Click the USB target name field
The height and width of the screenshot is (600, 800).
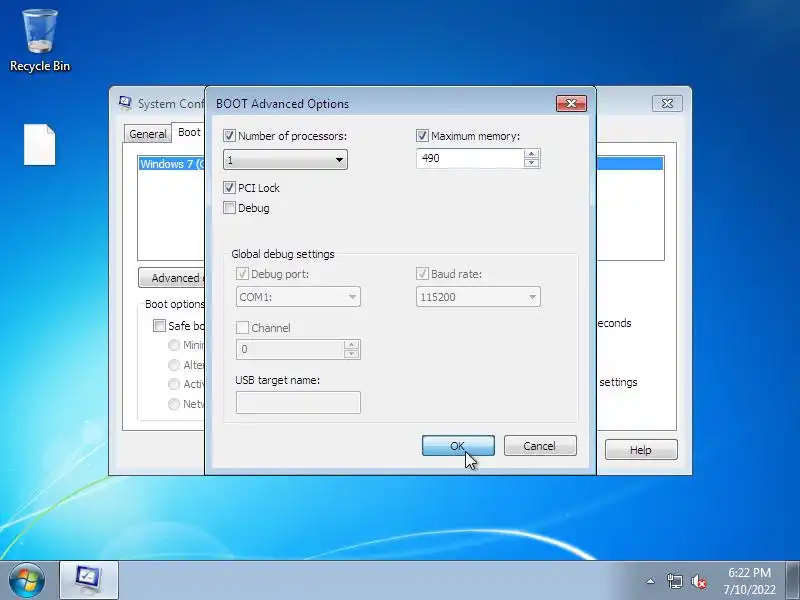tap(298, 402)
